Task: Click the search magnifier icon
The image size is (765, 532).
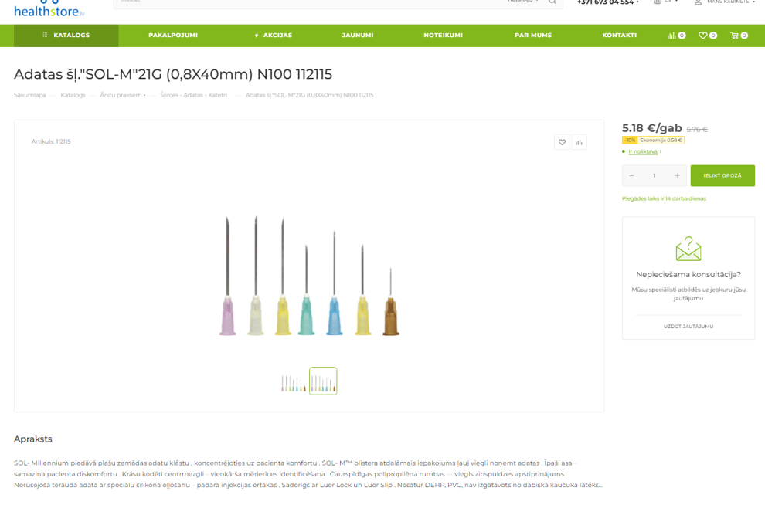Action: point(552,2)
